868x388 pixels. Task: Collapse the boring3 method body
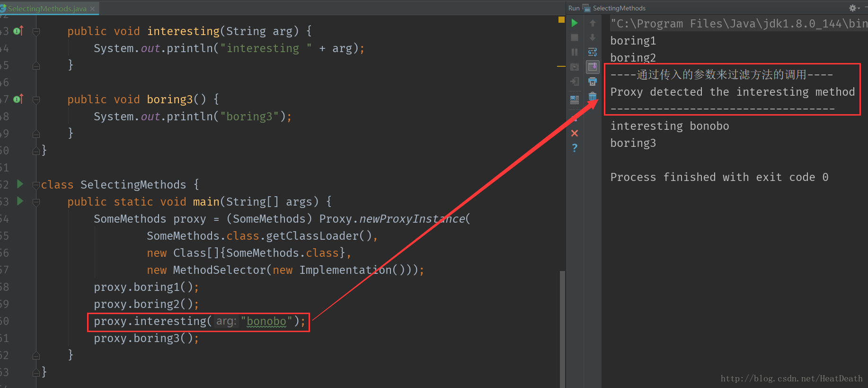pyautogui.click(x=36, y=99)
